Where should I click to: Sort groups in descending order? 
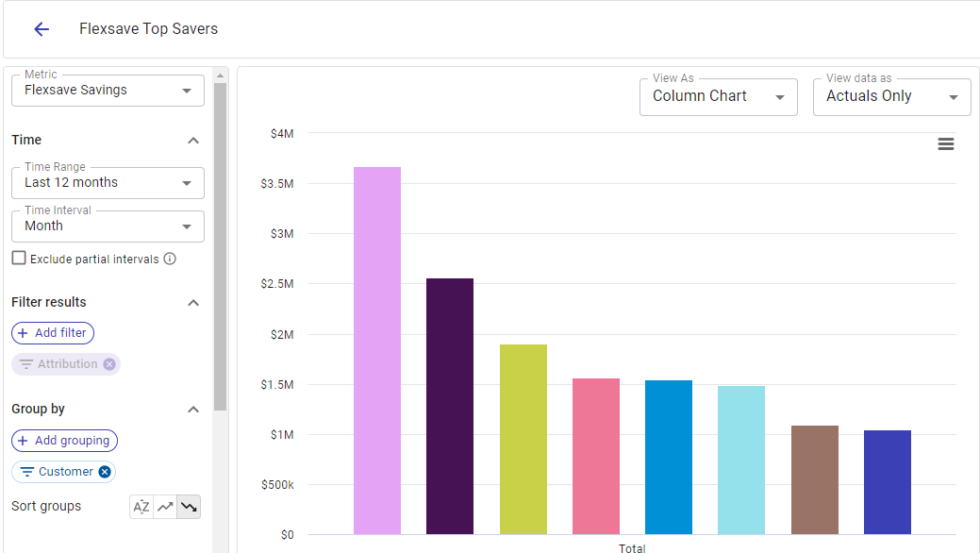[x=189, y=507]
